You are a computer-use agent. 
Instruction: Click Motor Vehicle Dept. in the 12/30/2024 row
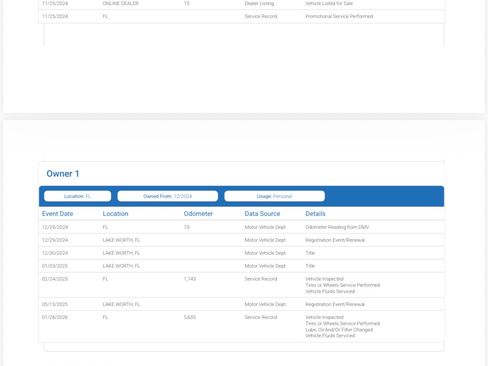tap(265, 253)
